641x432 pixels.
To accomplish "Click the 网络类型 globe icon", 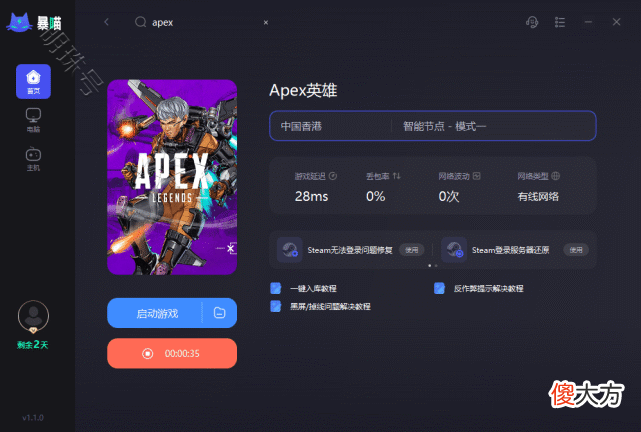I will coord(555,176).
